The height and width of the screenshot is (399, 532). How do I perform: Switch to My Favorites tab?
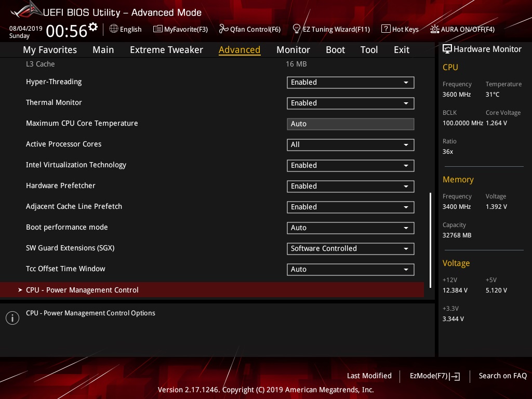click(x=50, y=50)
